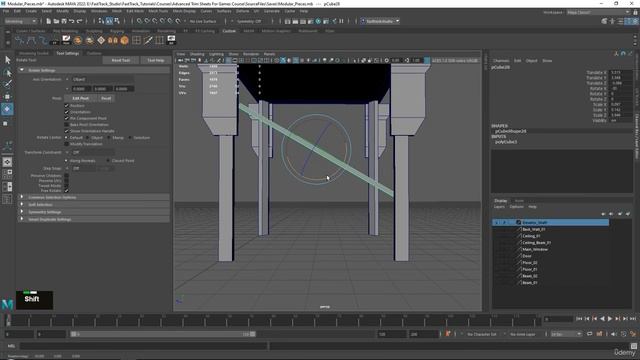Image resolution: width=640 pixels, height=360 pixels.
Task: Click the Undo arrow icon
Action: click(72, 21)
